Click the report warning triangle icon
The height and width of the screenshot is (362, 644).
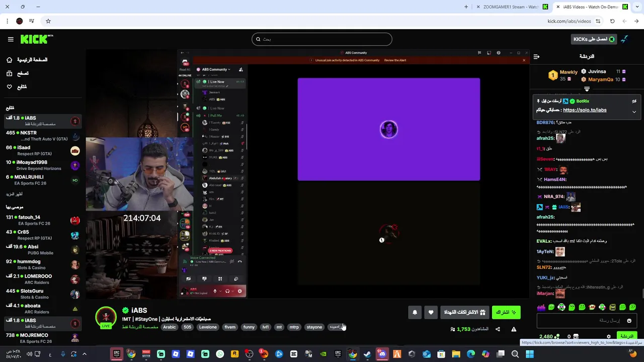tap(514, 329)
